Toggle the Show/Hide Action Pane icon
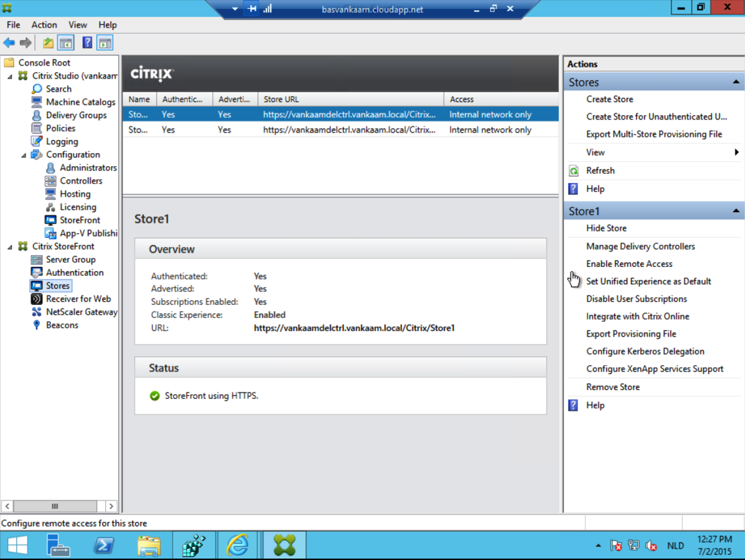 [x=105, y=43]
